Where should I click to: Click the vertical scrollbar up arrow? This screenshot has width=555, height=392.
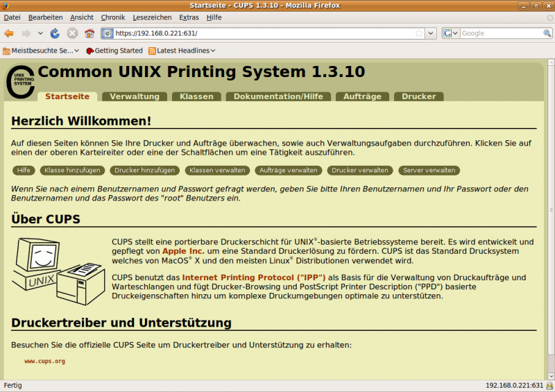pos(551,62)
